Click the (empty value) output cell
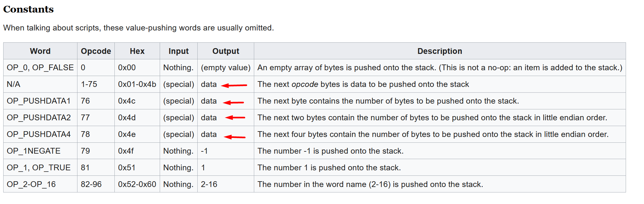The height and width of the screenshot is (204, 644). click(x=226, y=68)
